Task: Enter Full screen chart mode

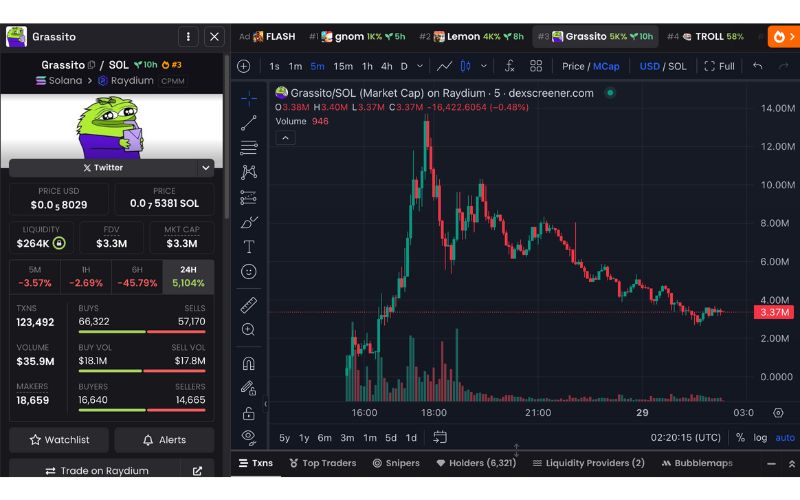Action: [x=719, y=66]
